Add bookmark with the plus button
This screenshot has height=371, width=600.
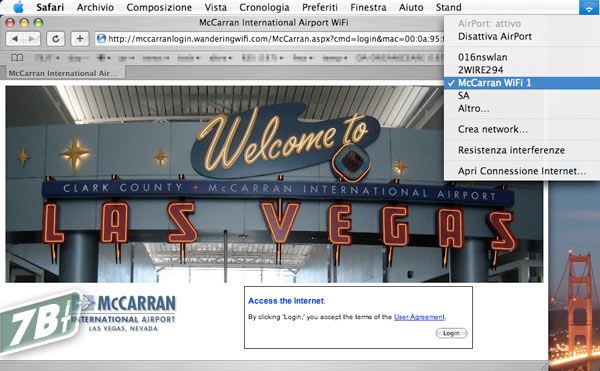tap(80, 39)
